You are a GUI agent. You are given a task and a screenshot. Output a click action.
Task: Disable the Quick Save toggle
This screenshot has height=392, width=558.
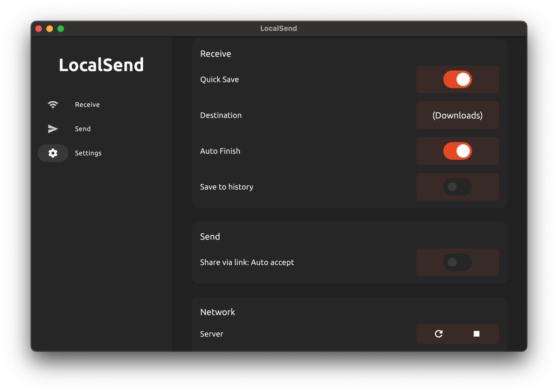(458, 79)
